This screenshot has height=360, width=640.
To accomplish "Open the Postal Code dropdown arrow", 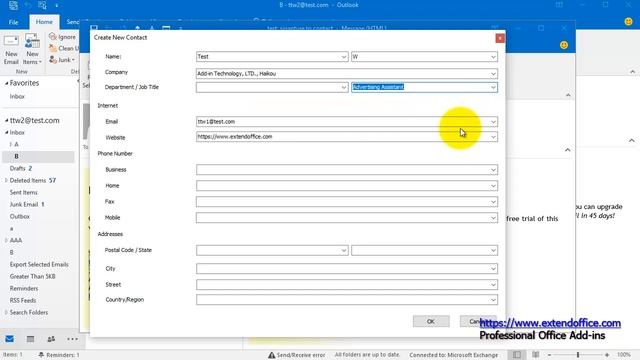I will click(x=344, y=251).
